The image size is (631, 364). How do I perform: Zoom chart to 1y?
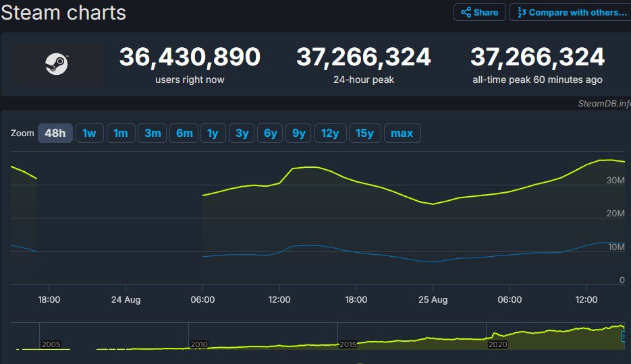[213, 133]
